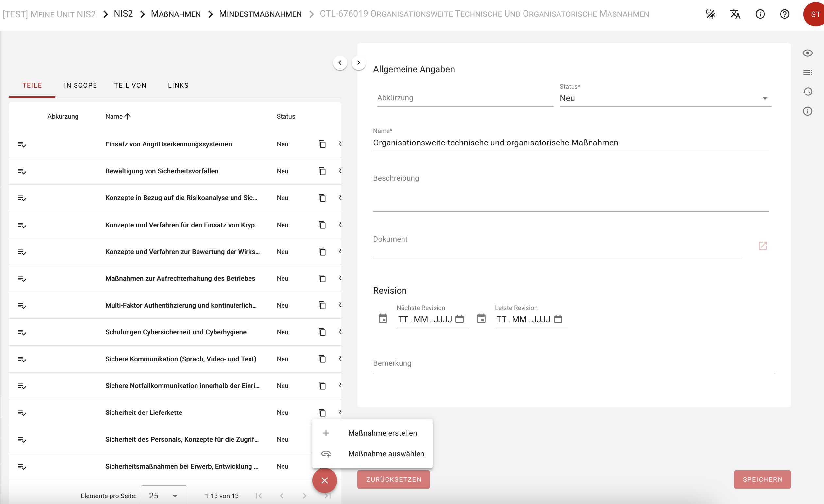Open the help question mark icon
Viewport: 824px width, 504px height.
pyautogui.click(x=784, y=14)
